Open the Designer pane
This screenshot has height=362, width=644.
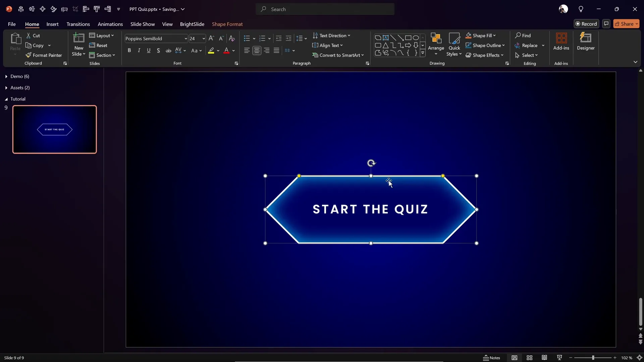click(586, 42)
